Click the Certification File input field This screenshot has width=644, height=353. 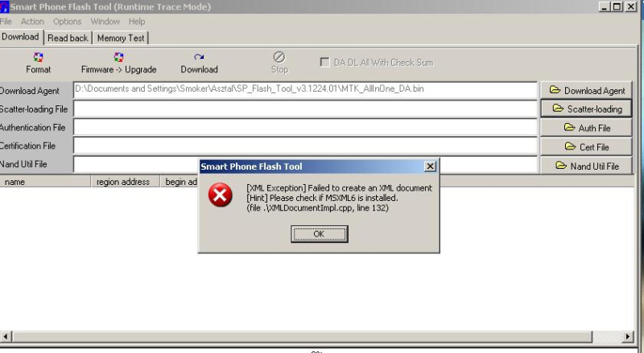pyautogui.click(x=305, y=146)
